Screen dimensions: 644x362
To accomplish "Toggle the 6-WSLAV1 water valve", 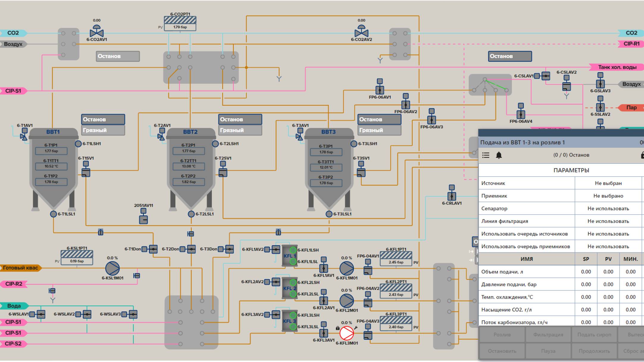I will click(41, 314).
